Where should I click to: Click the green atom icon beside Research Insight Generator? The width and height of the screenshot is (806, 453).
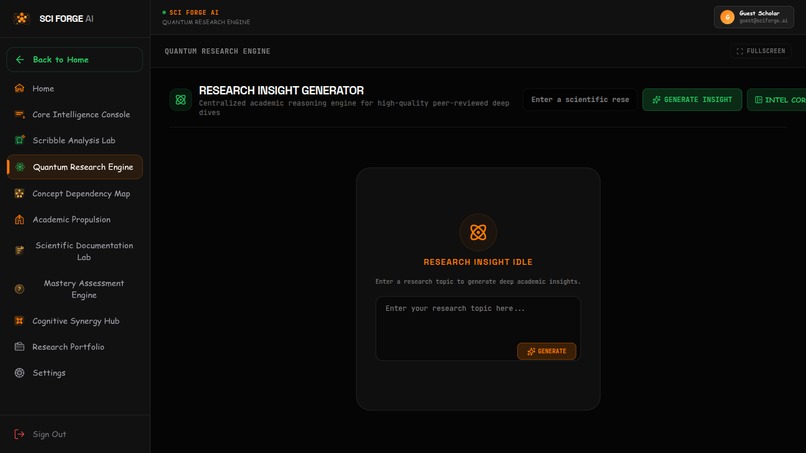pyautogui.click(x=180, y=100)
